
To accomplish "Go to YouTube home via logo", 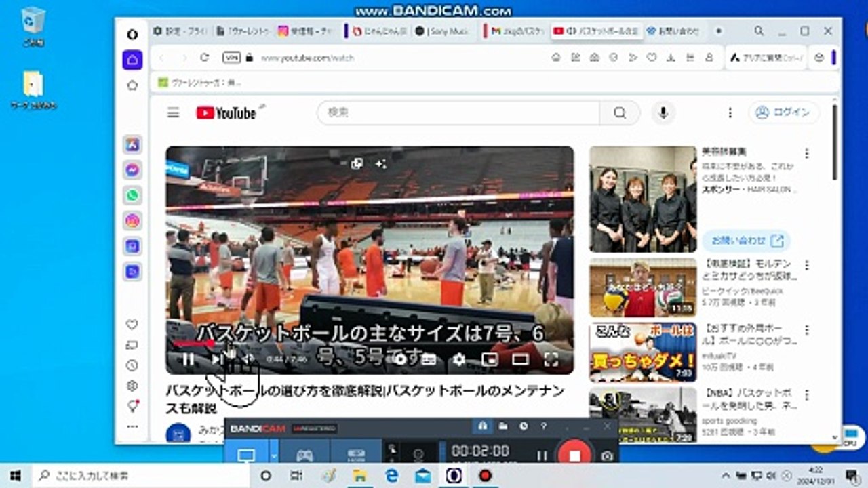I will 226,113.
